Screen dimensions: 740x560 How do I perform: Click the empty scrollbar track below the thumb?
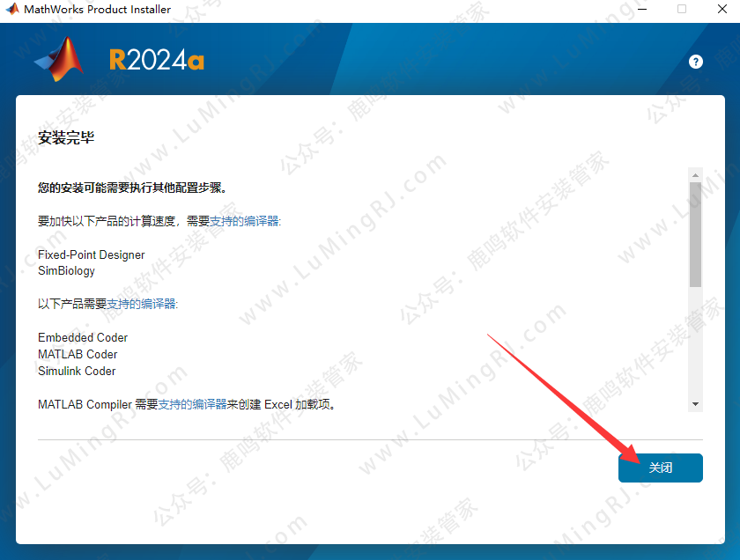695,343
